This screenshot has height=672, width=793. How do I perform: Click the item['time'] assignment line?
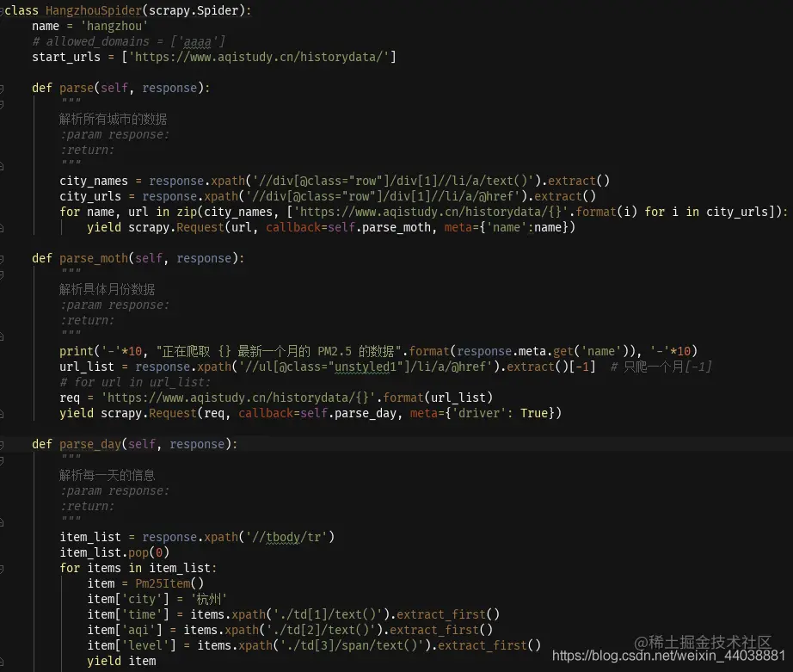pyautogui.click(x=293, y=615)
